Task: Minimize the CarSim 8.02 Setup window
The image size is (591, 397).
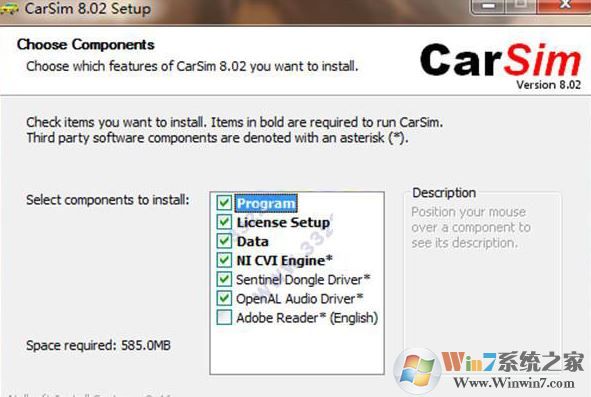Action: click(x=489, y=6)
